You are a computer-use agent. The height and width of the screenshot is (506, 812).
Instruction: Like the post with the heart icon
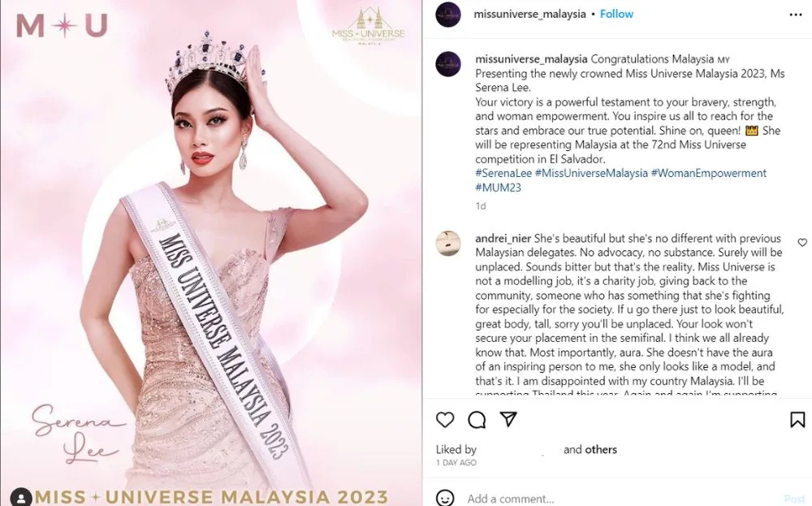(x=445, y=419)
